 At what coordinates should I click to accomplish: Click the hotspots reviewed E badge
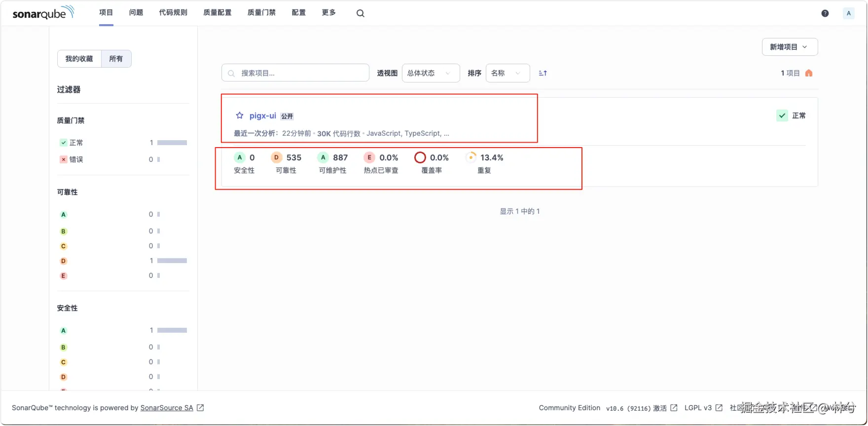tap(369, 157)
